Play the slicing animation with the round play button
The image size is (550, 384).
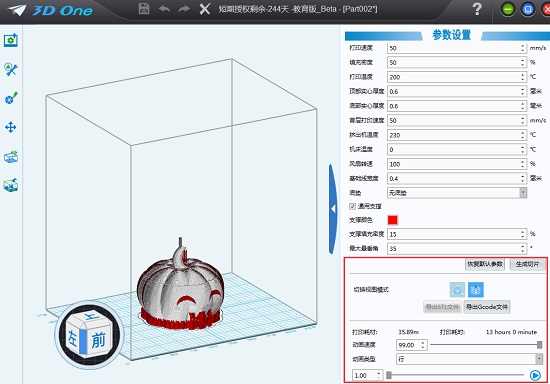tap(535, 375)
